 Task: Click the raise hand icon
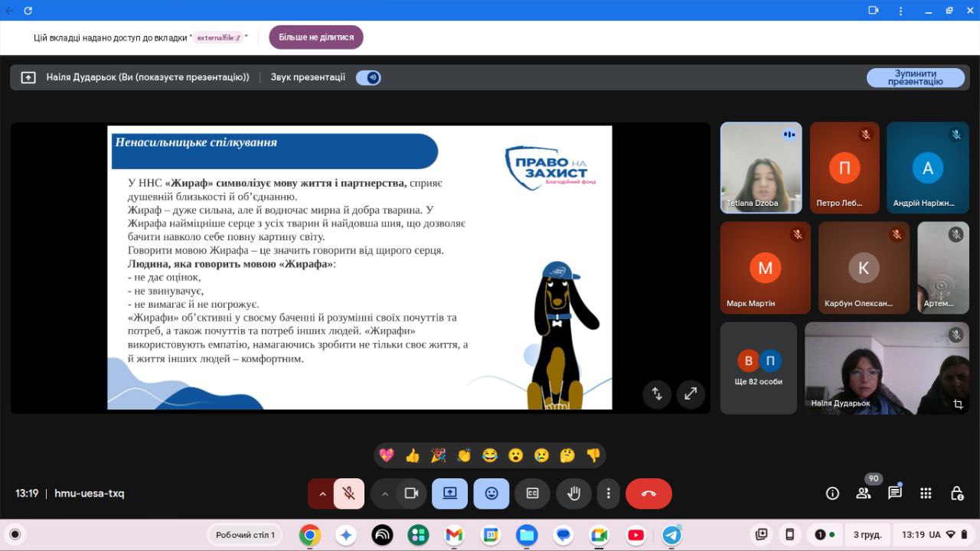573,494
